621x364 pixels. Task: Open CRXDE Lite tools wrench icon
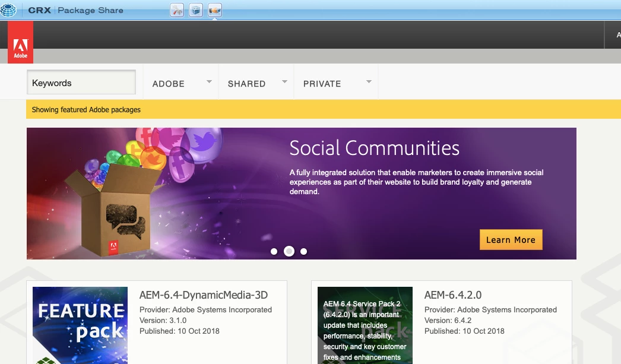(x=177, y=10)
